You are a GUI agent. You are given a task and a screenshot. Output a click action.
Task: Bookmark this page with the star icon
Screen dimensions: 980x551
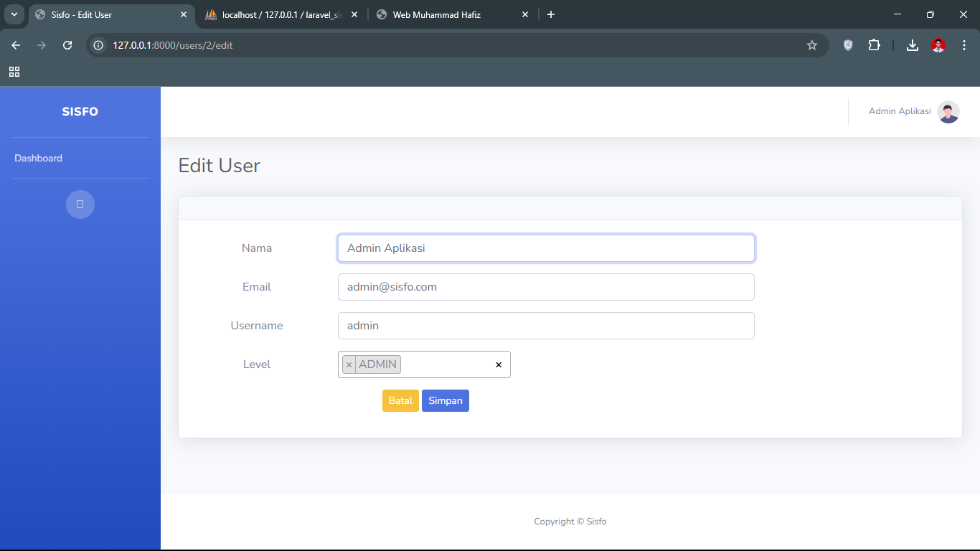click(812, 45)
